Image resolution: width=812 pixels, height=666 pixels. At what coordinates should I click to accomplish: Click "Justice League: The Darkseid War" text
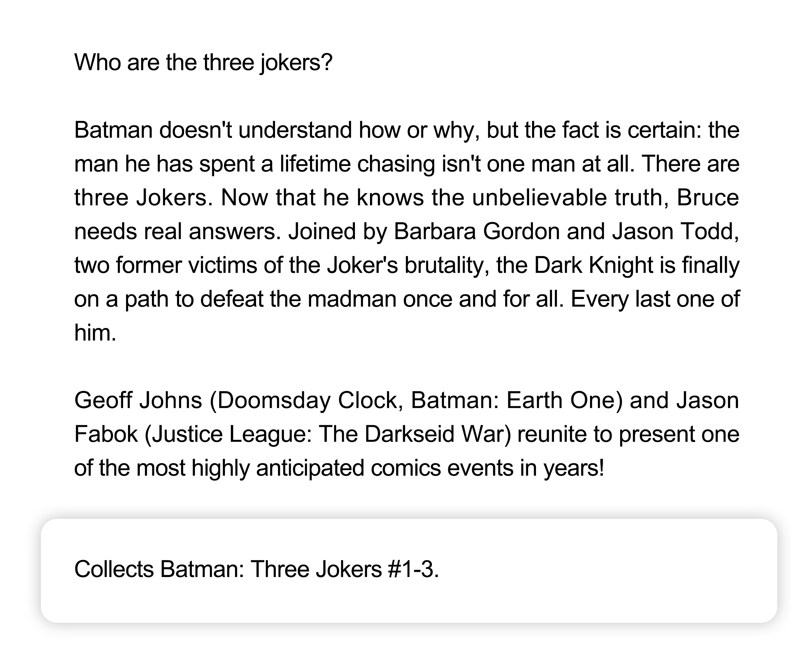coord(331,434)
